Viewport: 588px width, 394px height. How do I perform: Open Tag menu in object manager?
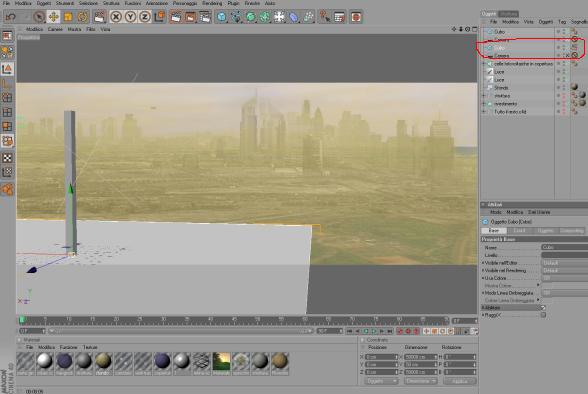(562, 22)
